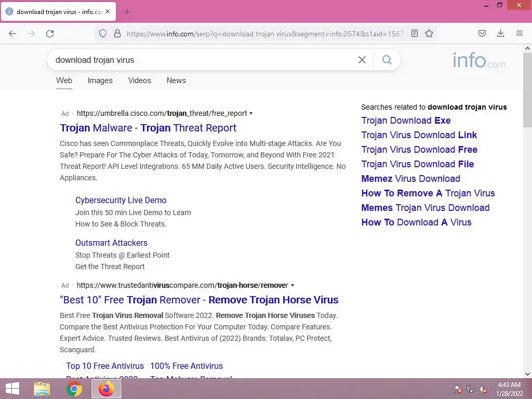
Task: Reload the current page
Action: click(x=50, y=34)
